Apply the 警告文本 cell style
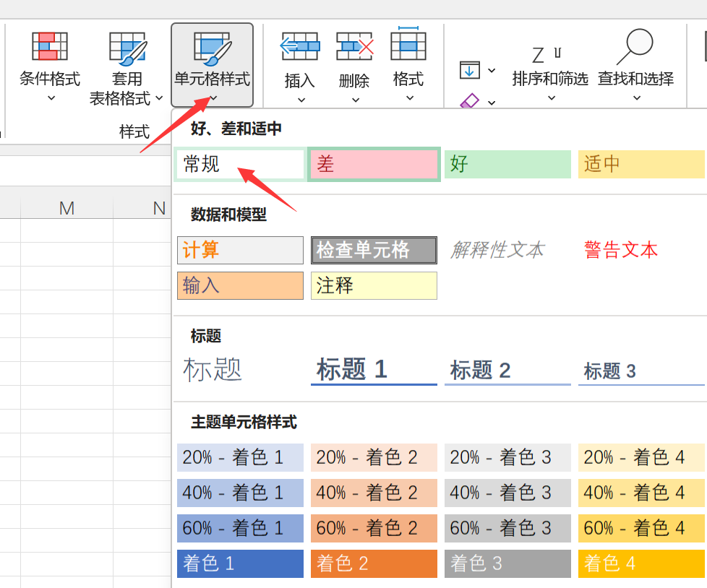The width and height of the screenshot is (707, 588). click(x=620, y=250)
